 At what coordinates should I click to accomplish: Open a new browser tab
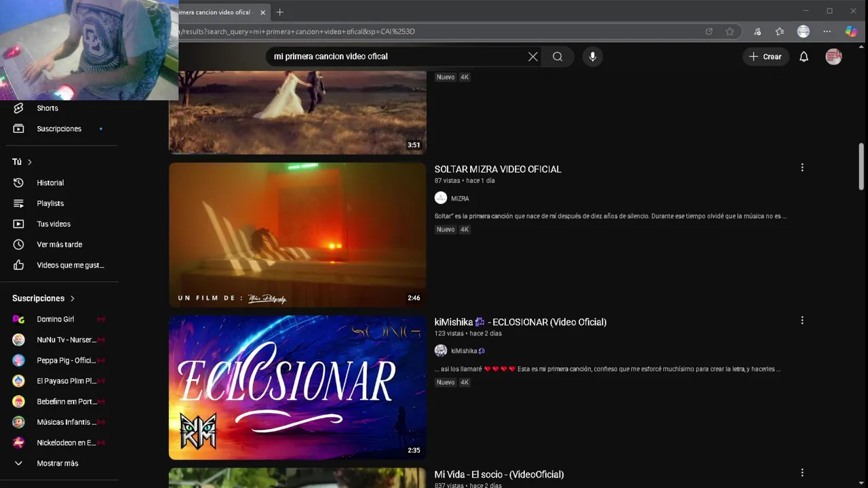[x=279, y=12]
